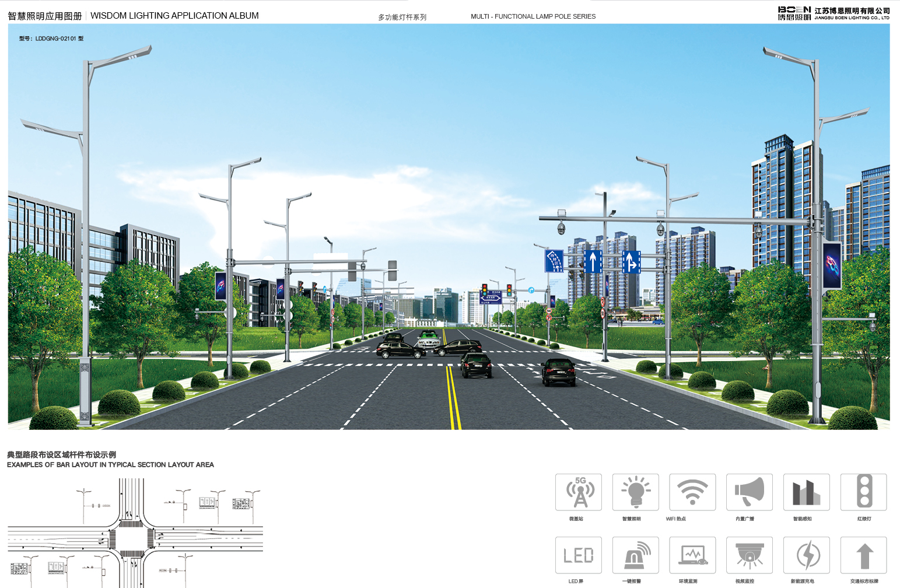Click 'EXAMPLES OF BAR LAYOUT' section heading

110,465
